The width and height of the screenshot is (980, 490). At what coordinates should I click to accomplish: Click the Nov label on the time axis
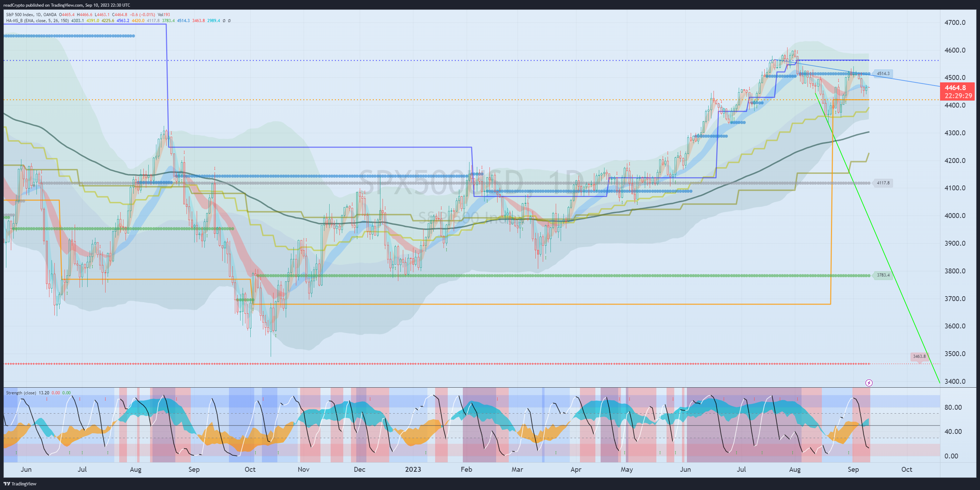coord(304,469)
